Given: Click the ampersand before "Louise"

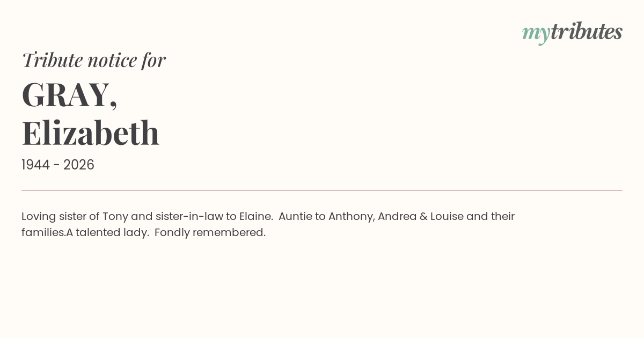Looking at the screenshot, I should (423, 217).
